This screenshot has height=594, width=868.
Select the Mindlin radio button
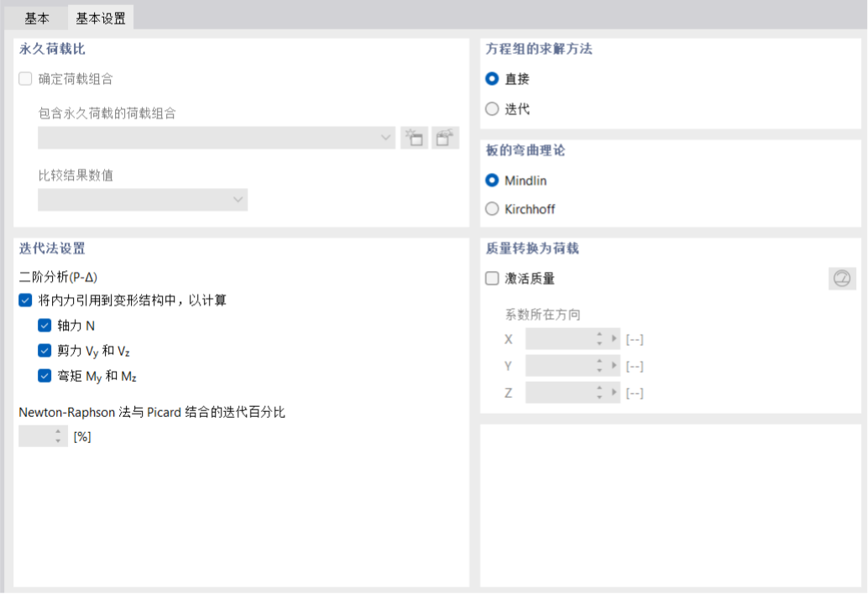coord(492,180)
